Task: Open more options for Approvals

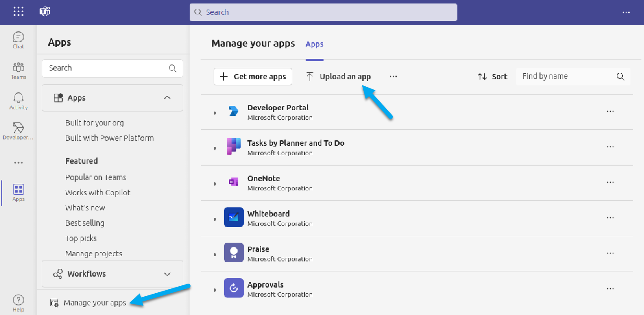Action: coord(610,288)
